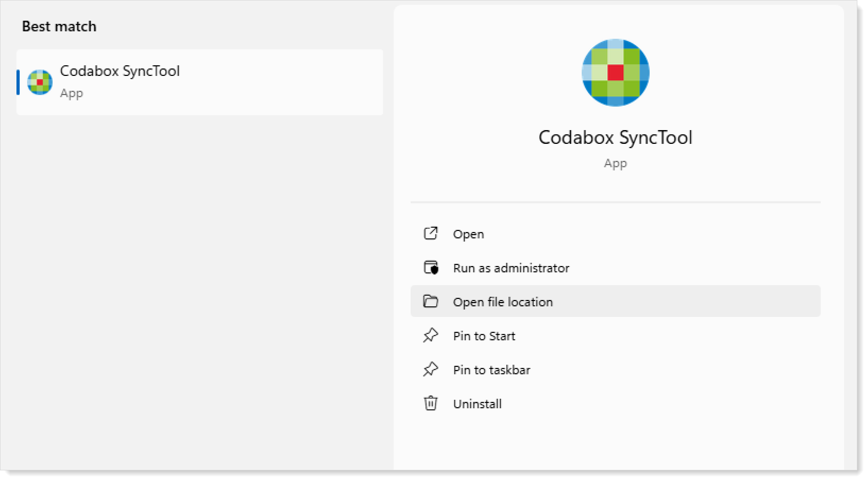
Task: Choose Uninstall for Codabox SyncTool
Action: point(616,403)
